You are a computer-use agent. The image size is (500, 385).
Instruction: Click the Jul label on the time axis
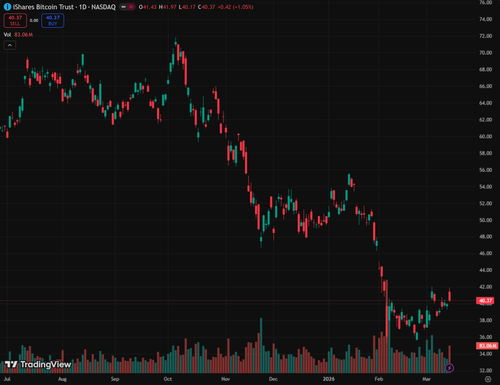[x=7, y=379]
